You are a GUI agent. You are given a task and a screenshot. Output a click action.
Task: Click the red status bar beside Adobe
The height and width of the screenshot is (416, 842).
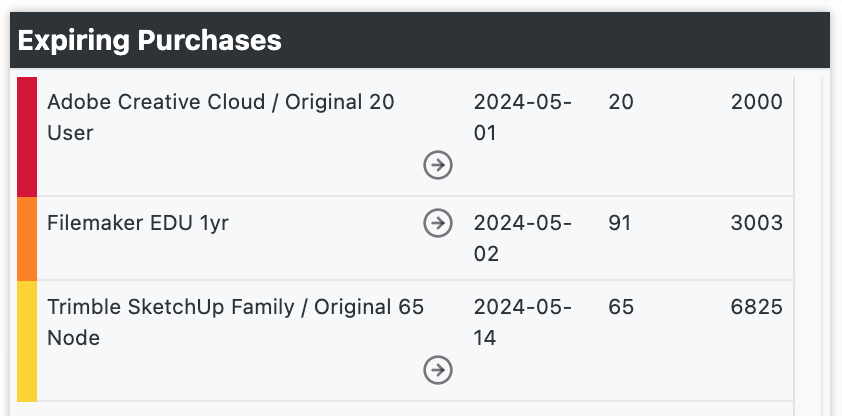[x=27, y=137]
